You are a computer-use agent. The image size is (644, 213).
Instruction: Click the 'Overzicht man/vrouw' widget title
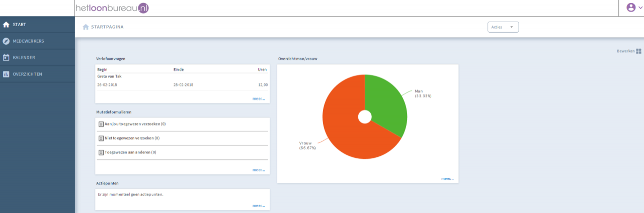(x=298, y=59)
